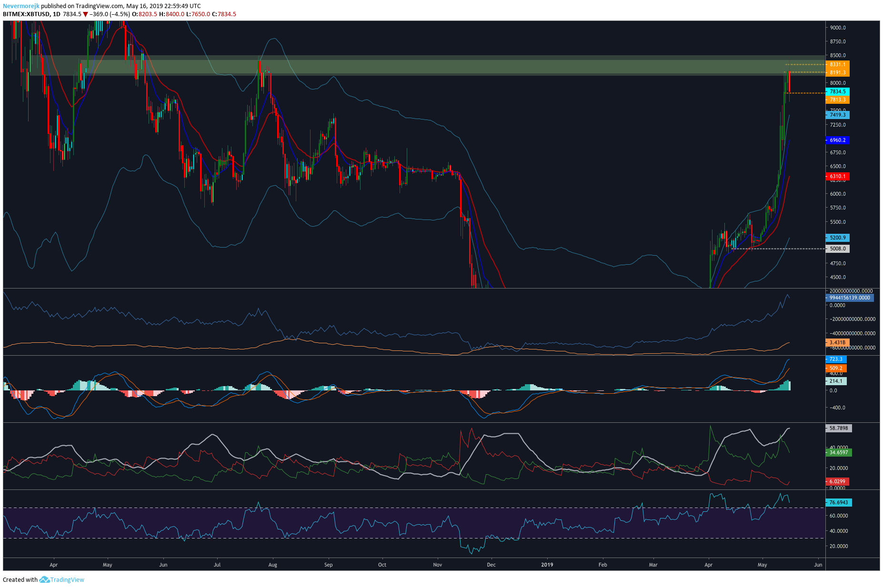Select the 509.2 MACD signal value

[836, 369]
